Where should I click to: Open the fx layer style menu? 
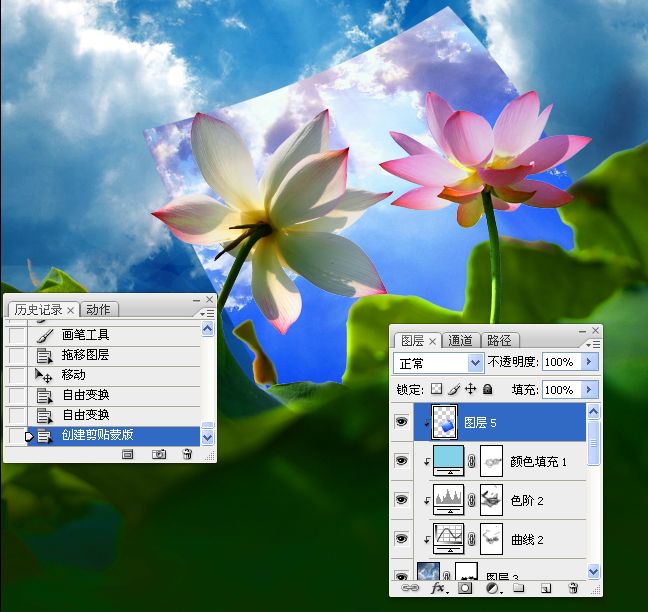click(439, 590)
